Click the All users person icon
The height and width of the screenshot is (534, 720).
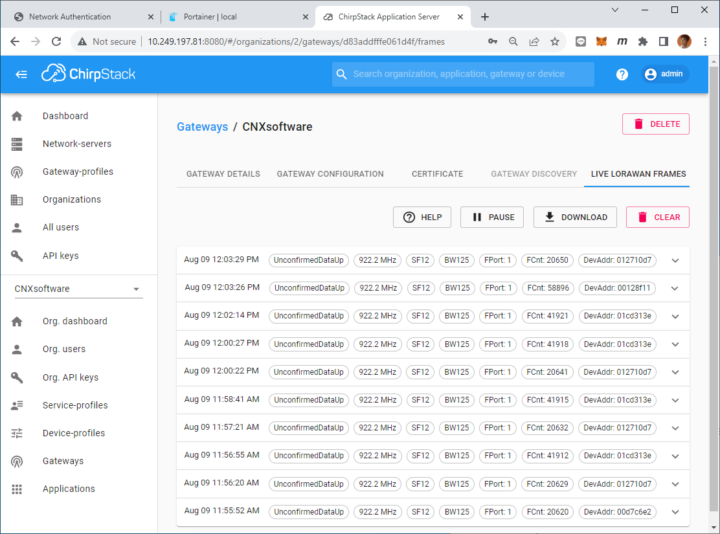click(x=17, y=228)
